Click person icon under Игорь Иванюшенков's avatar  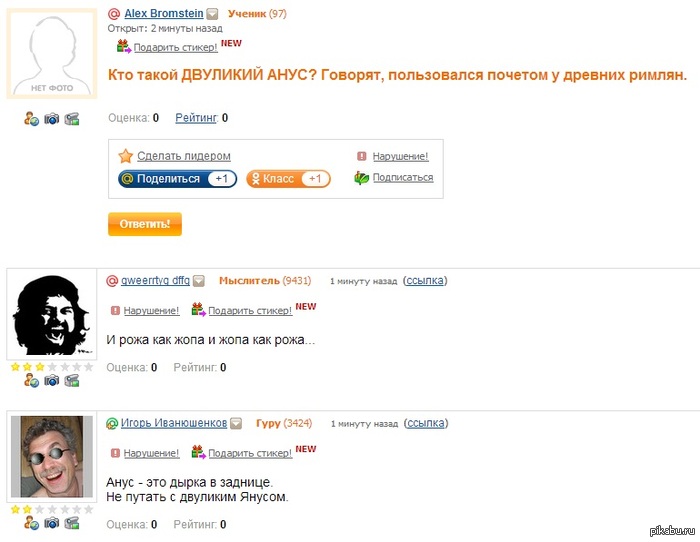[31, 523]
